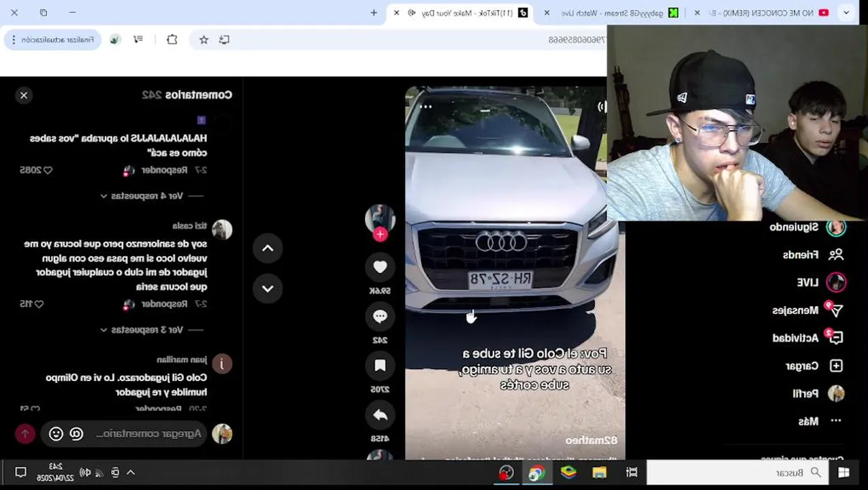Open volume control in system tray

(84, 472)
